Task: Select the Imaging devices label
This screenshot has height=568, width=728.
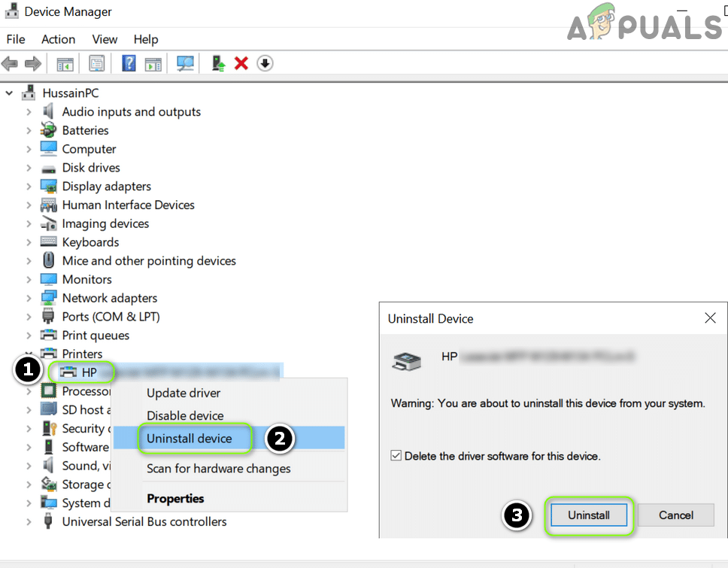Action: [105, 224]
